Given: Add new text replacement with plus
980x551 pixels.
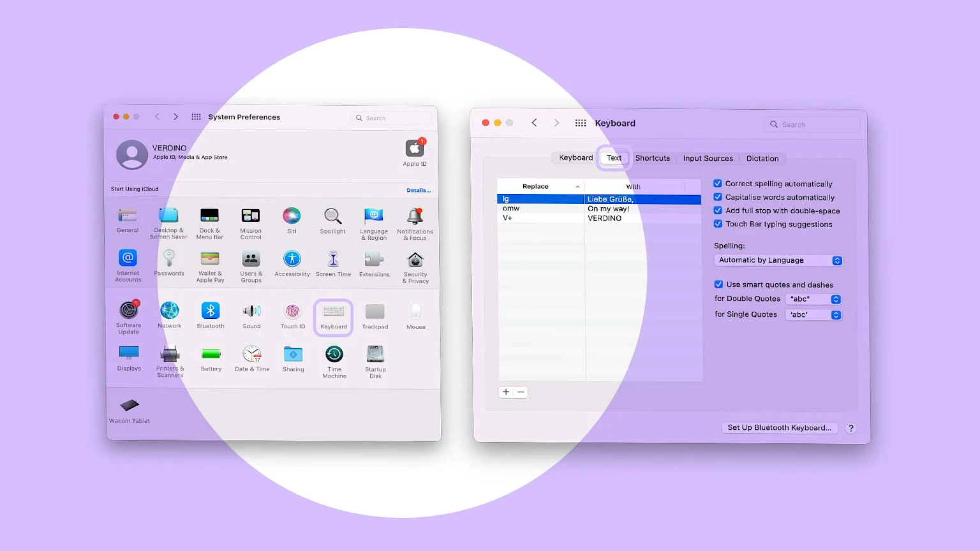Looking at the screenshot, I should tap(506, 392).
